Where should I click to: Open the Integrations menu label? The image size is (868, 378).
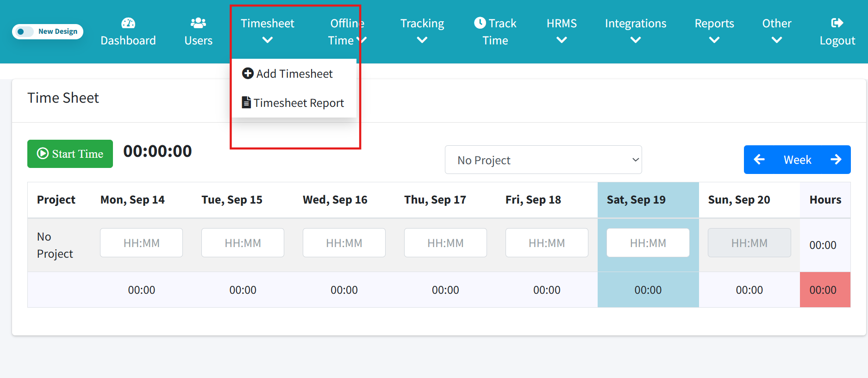coord(636,23)
